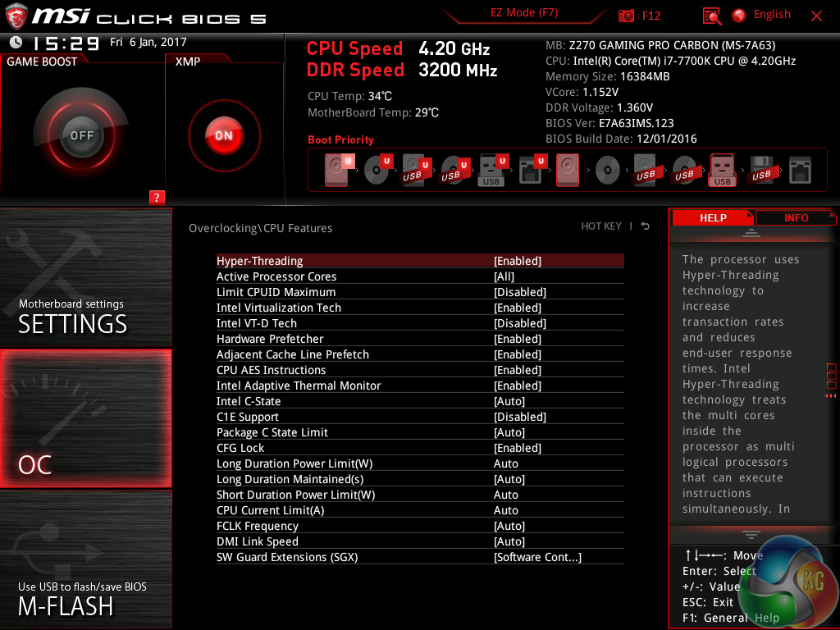Viewport: 840px width, 630px height.
Task: Select legacy USB floppy boot device icon
Action: coord(761,170)
